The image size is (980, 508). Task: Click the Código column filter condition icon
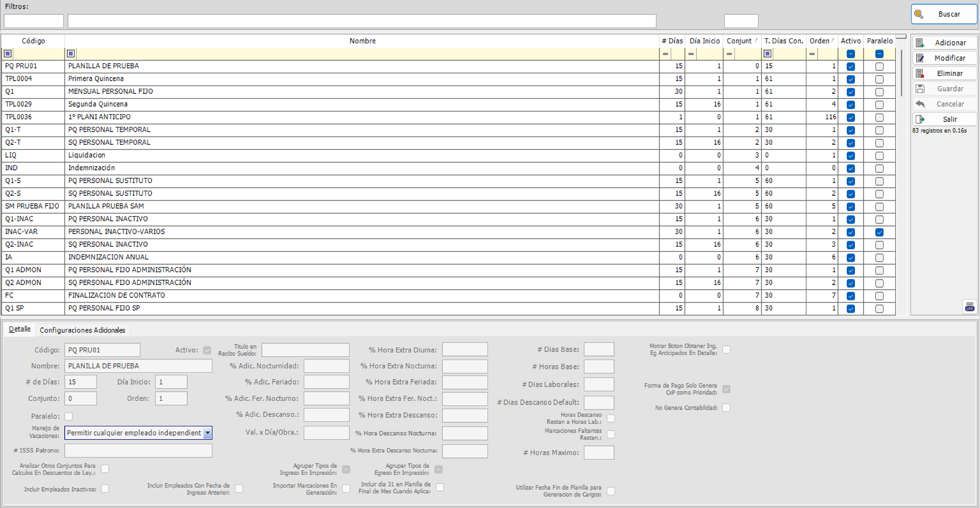click(x=8, y=54)
